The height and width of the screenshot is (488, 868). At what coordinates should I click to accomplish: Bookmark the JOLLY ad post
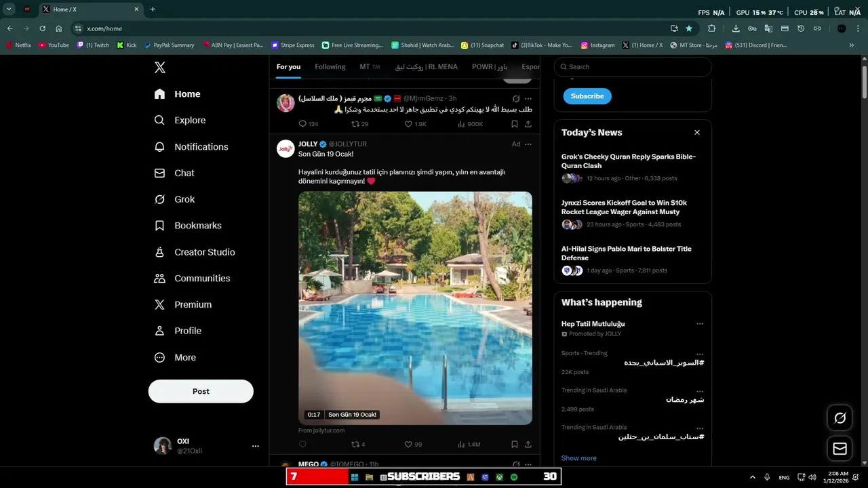[x=515, y=445]
